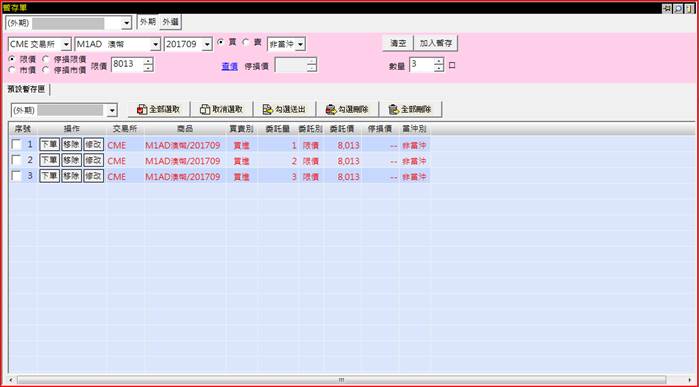Click the 非當沖 cell in row 3
This screenshot has width=699, height=387.
coord(414,177)
